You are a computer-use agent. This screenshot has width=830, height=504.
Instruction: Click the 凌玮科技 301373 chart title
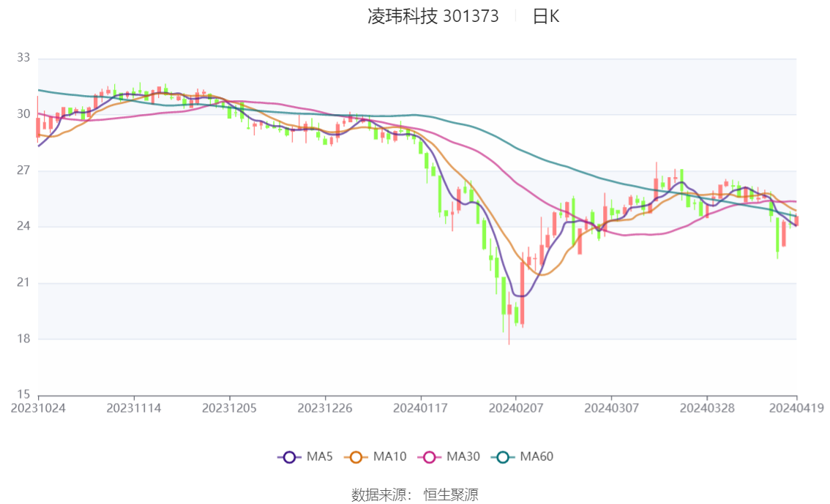[x=433, y=16]
